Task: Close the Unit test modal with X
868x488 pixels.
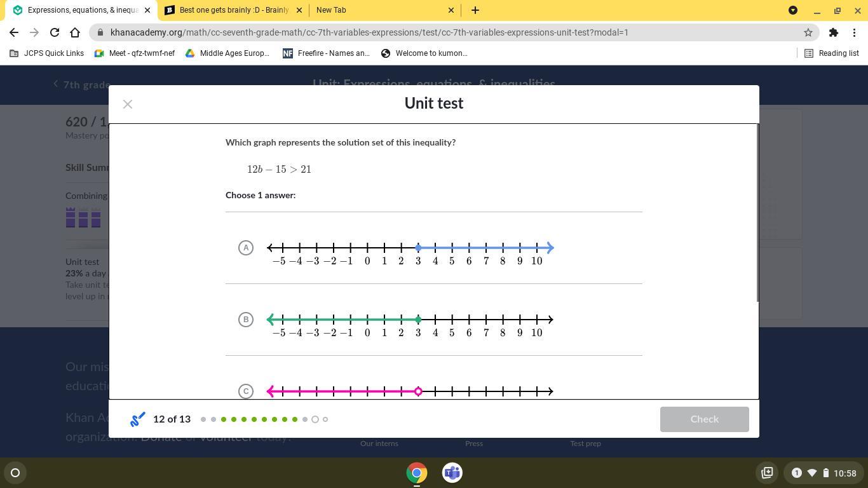Action: pos(128,104)
